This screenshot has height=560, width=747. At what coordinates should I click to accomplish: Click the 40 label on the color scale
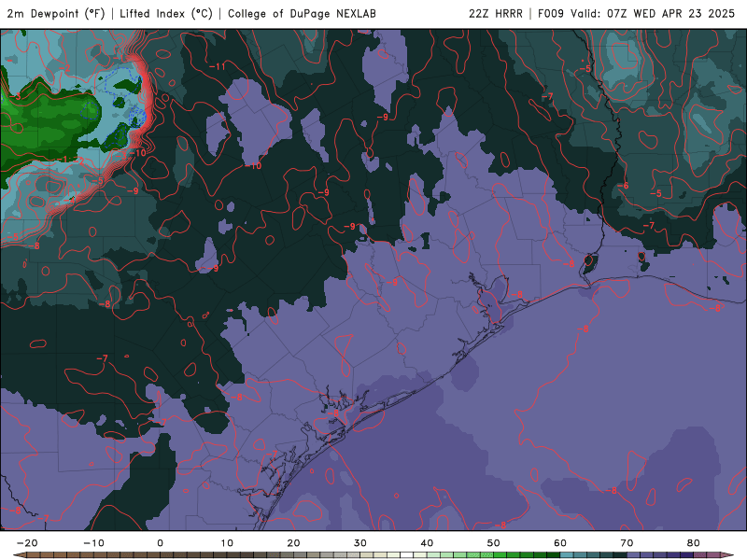pos(427,543)
